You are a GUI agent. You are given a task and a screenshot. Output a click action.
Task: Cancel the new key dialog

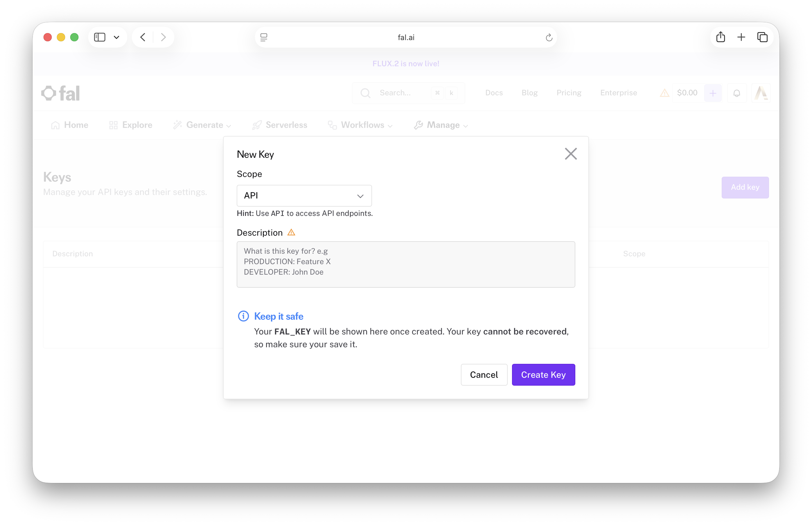(484, 374)
